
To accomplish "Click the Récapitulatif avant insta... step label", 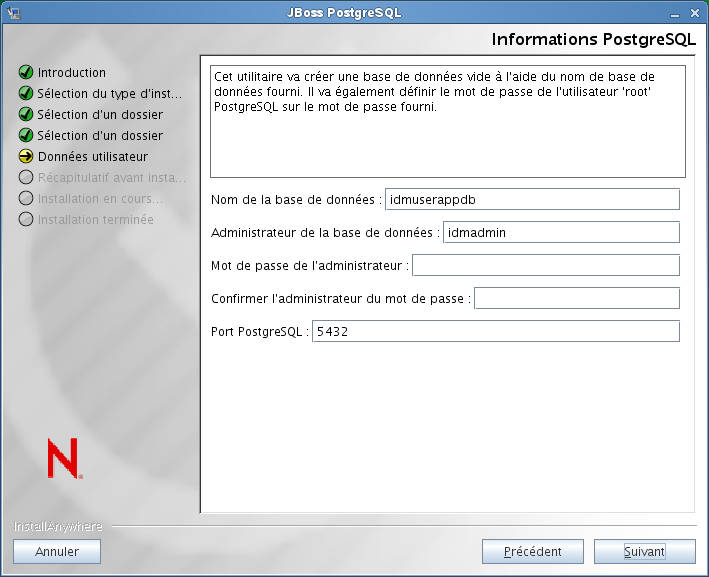I will (x=112, y=178).
